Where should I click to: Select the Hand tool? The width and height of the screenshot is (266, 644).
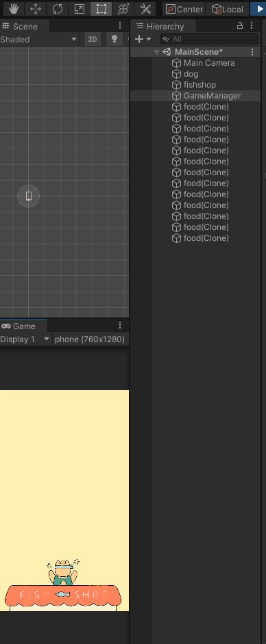point(14,9)
